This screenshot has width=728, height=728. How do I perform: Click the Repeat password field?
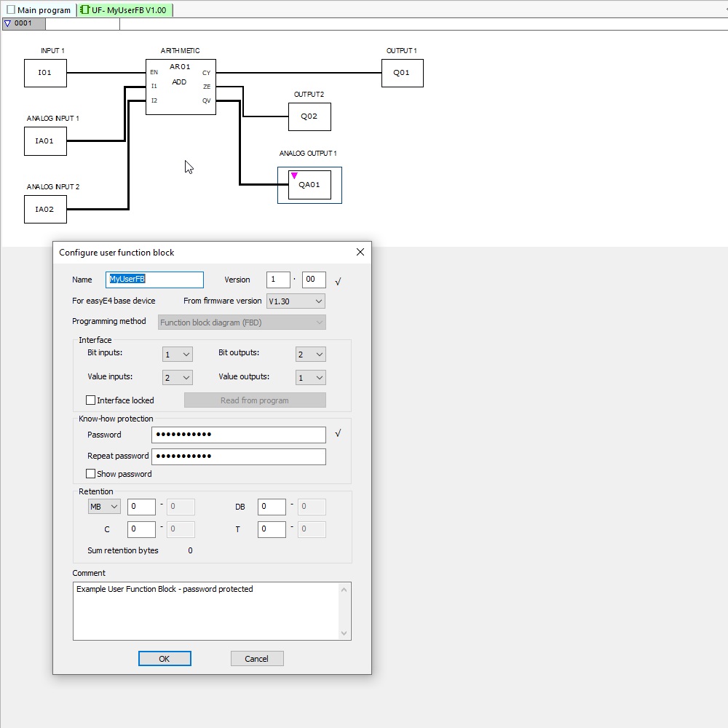tap(239, 457)
